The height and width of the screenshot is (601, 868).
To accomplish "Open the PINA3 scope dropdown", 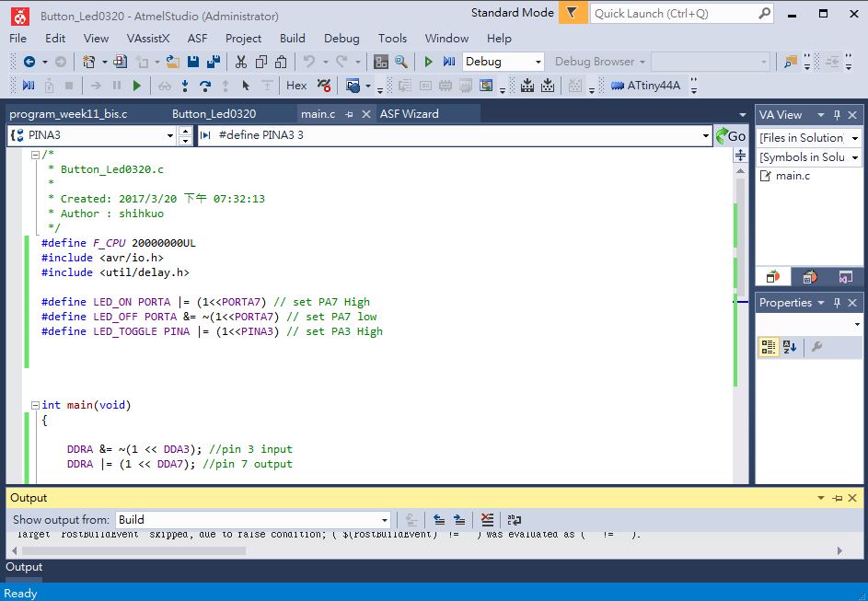I will coord(169,135).
